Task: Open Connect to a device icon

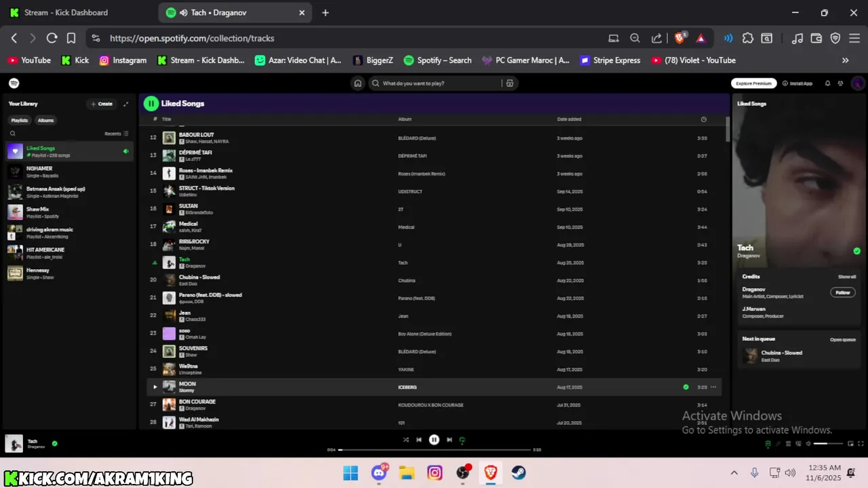Action: click(x=798, y=443)
